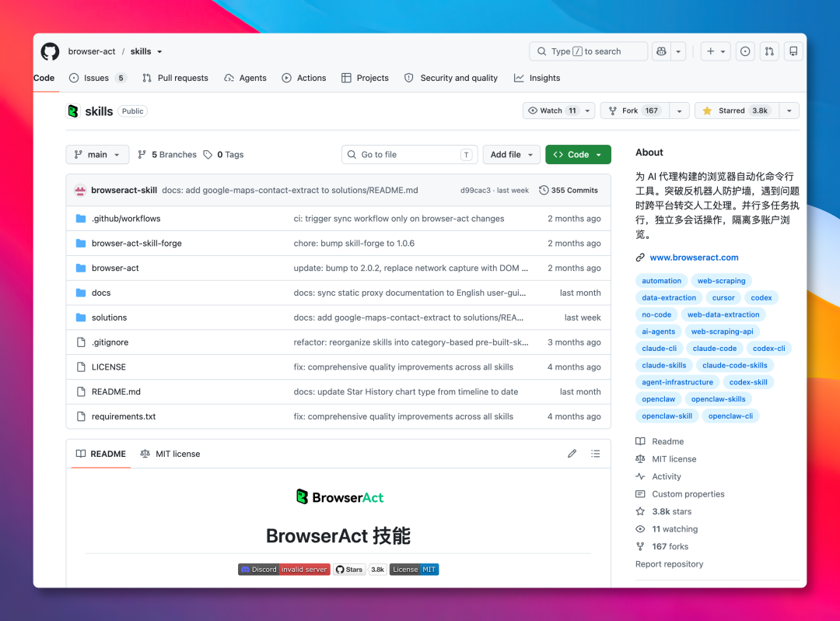This screenshot has width=840, height=621.
Task: Switch to the Issues tab
Action: click(x=98, y=79)
